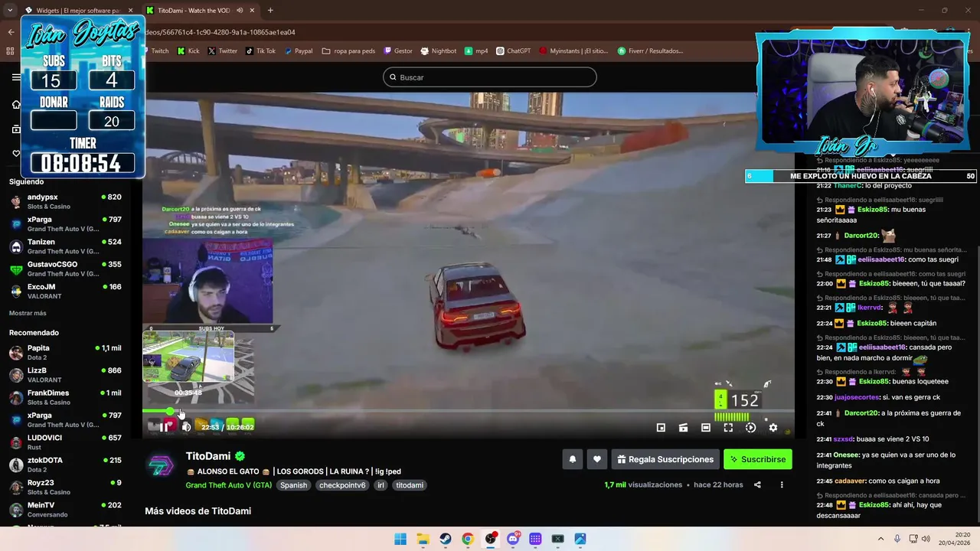Switch to TitoDami Watch the VOD tab
This screenshot has width=980, height=551.
coord(199,10)
